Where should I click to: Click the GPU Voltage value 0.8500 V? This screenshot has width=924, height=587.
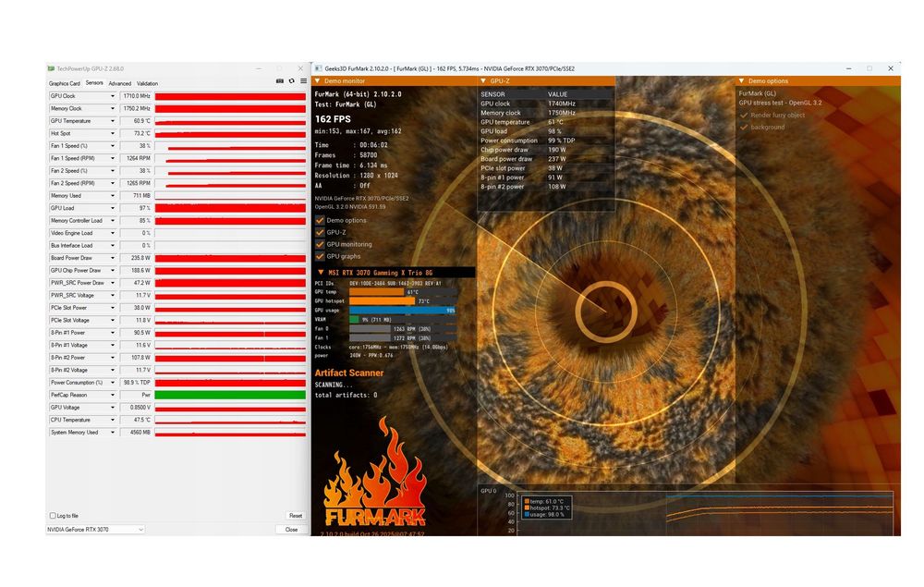tap(136, 408)
